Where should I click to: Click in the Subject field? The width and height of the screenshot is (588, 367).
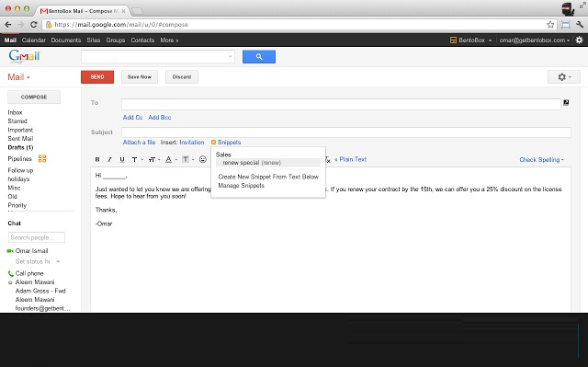pos(346,132)
